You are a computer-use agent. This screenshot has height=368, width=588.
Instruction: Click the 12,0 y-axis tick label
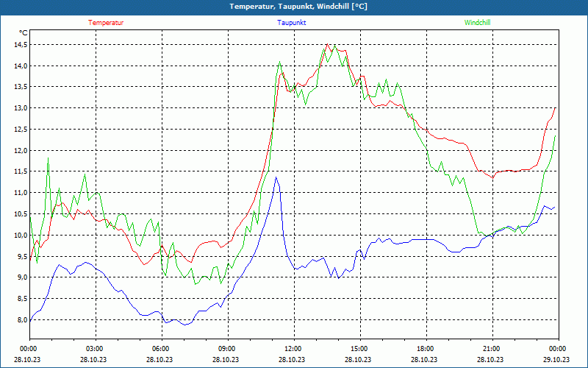[x=19, y=150]
